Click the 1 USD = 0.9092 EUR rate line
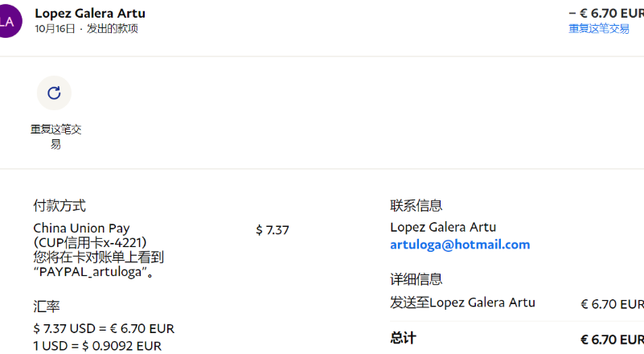This screenshot has width=644, height=354. point(97,346)
